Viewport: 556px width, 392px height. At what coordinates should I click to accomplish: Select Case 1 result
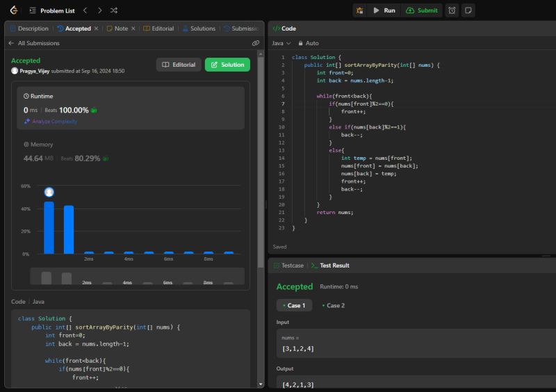(x=294, y=305)
